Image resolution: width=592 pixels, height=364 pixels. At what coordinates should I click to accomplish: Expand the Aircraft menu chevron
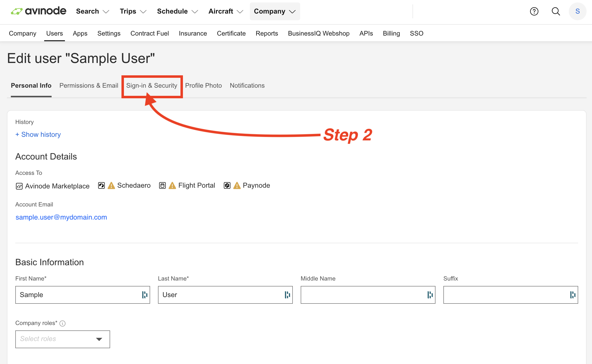(x=240, y=11)
